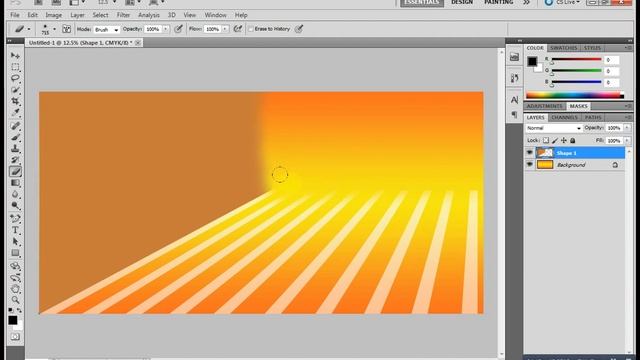640x360 pixels.
Task: Click foreground color swatch in toolbox
Action: pos(13,320)
